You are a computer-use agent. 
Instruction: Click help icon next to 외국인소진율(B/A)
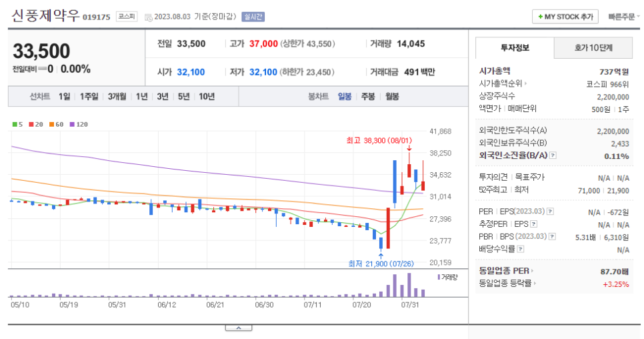[x=553, y=155]
